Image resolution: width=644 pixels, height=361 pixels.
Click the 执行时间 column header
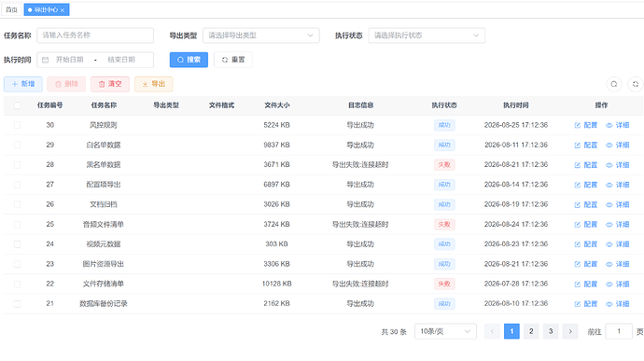point(516,105)
